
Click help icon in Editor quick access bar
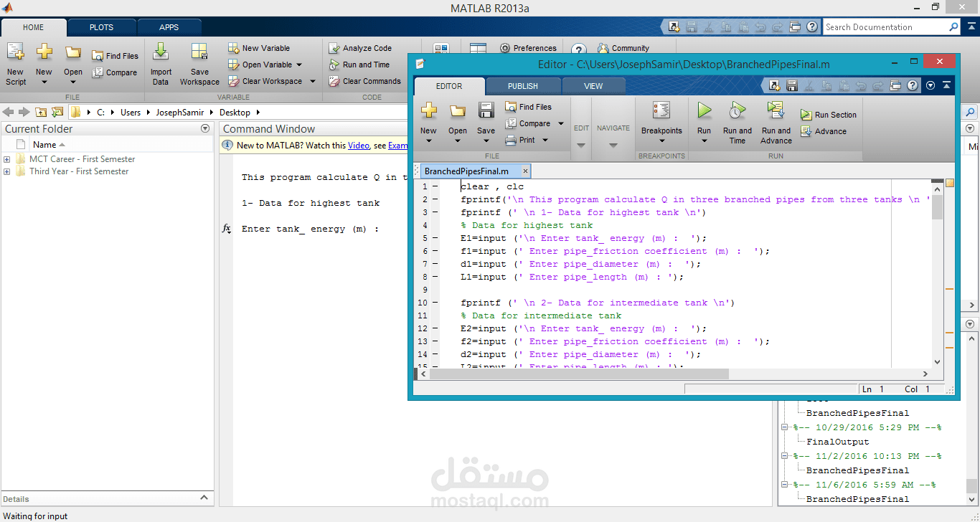click(x=913, y=85)
